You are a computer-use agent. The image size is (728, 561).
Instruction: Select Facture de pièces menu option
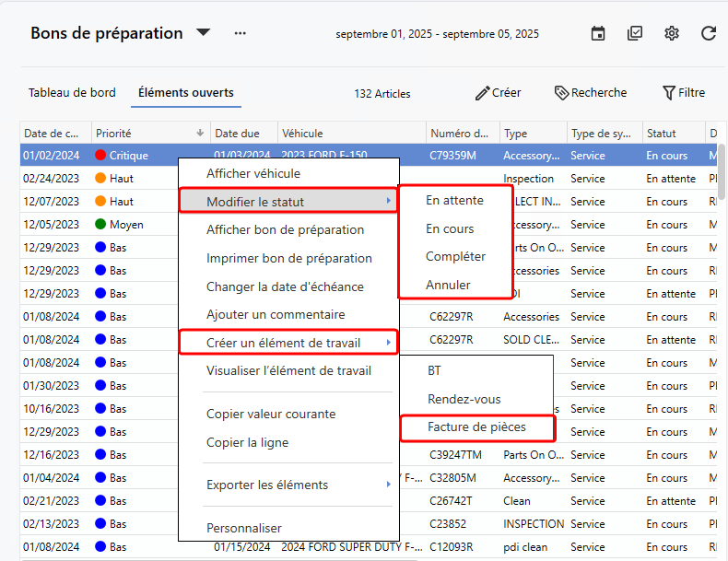[x=476, y=427]
